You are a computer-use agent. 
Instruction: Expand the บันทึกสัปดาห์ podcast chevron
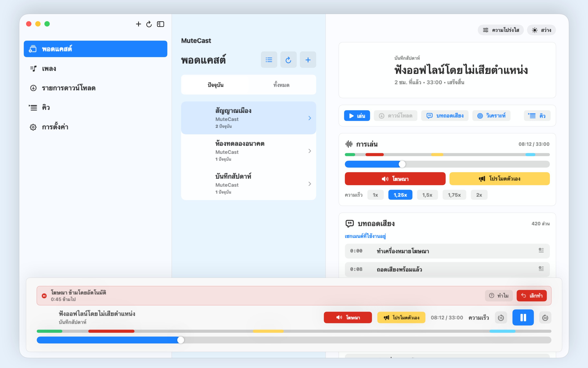coord(310,184)
